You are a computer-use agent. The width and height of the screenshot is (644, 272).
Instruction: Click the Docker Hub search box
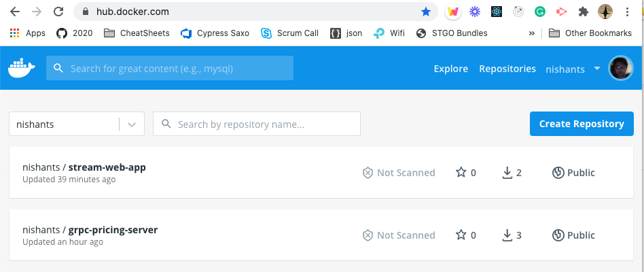pos(170,68)
